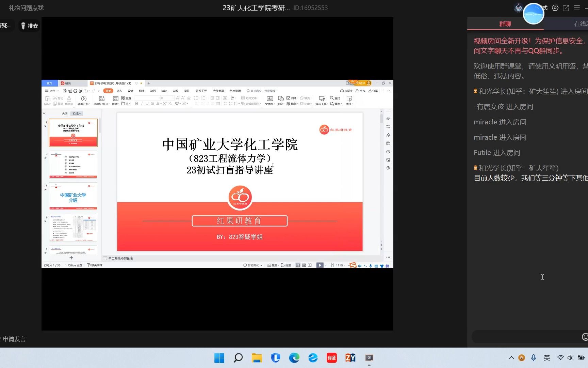Click the emoji icon in chat input
This screenshot has width=588, height=368.
pyautogui.click(x=585, y=337)
